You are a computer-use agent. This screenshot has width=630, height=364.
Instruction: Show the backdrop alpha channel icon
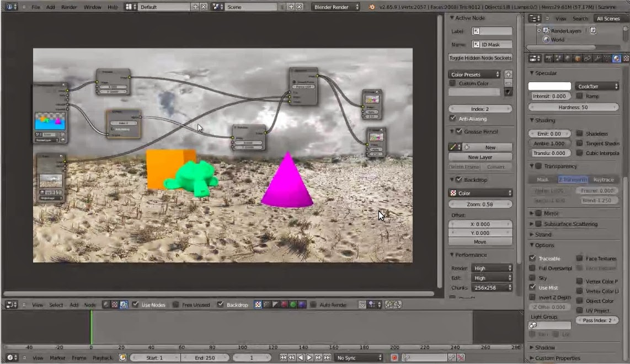tap(275, 304)
